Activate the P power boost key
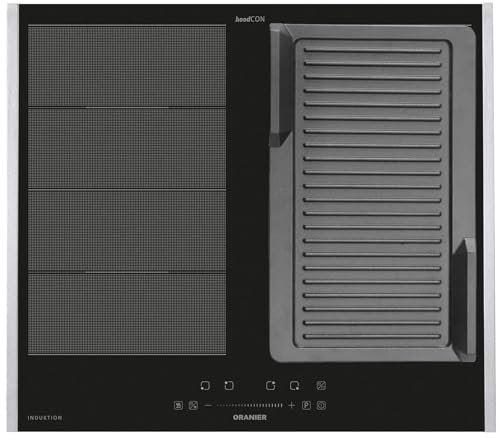 (x=306, y=405)
